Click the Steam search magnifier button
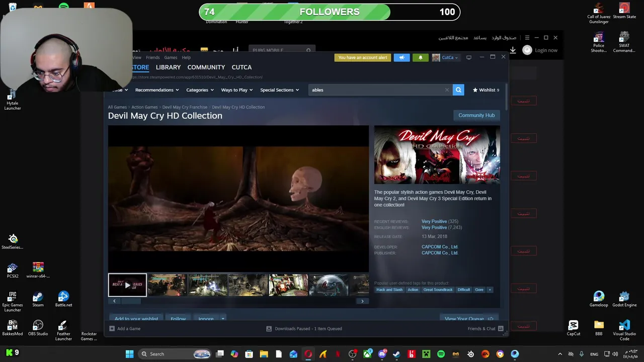The width and height of the screenshot is (644, 362). 458,90
